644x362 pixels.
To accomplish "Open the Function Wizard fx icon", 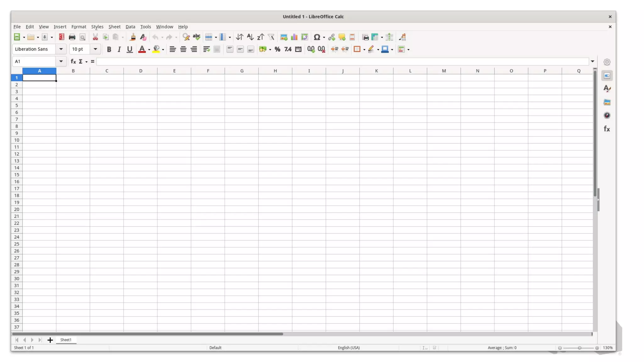I will click(73, 61).
